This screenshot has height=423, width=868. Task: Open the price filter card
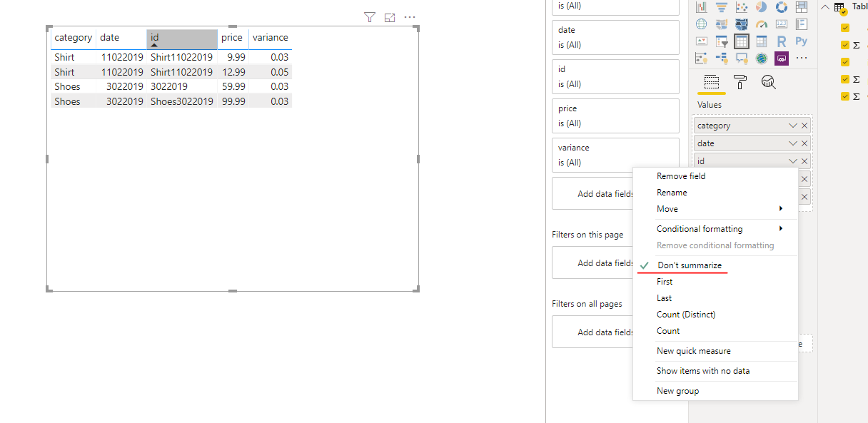615,116
